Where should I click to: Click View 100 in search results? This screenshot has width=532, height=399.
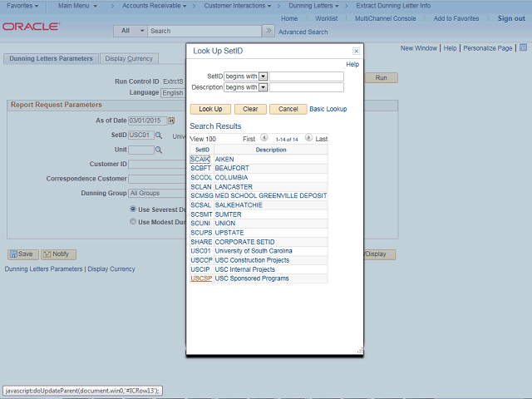click(x=203, y=139)
